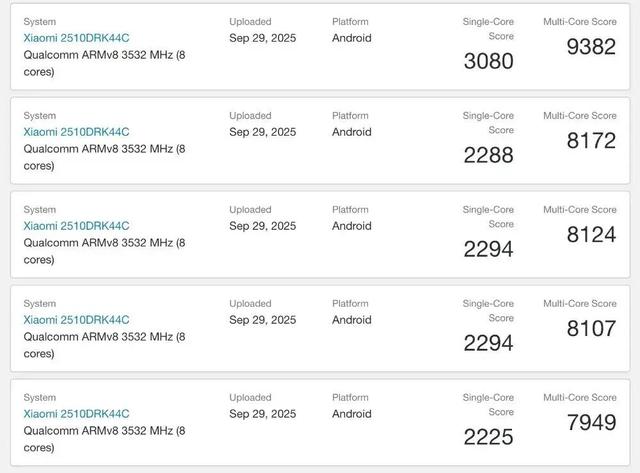Click the single-core score 3080

pos(488,62)
